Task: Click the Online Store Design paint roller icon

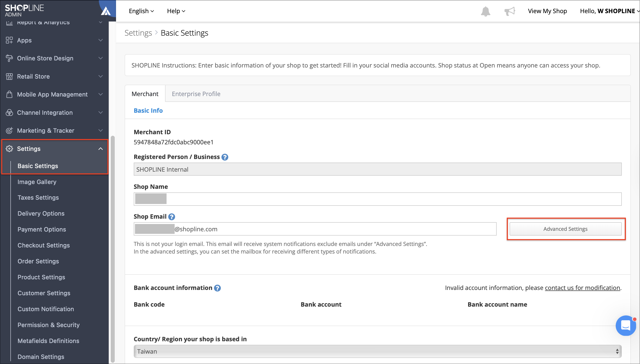Action: click(x=9, y=58)
